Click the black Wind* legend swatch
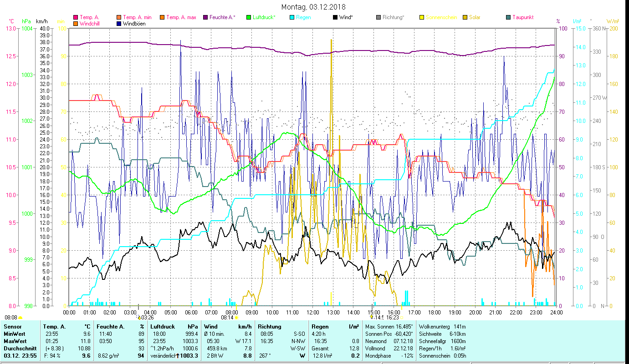The height and width of the screenshot is (364, 629). [x=335, y=18]
